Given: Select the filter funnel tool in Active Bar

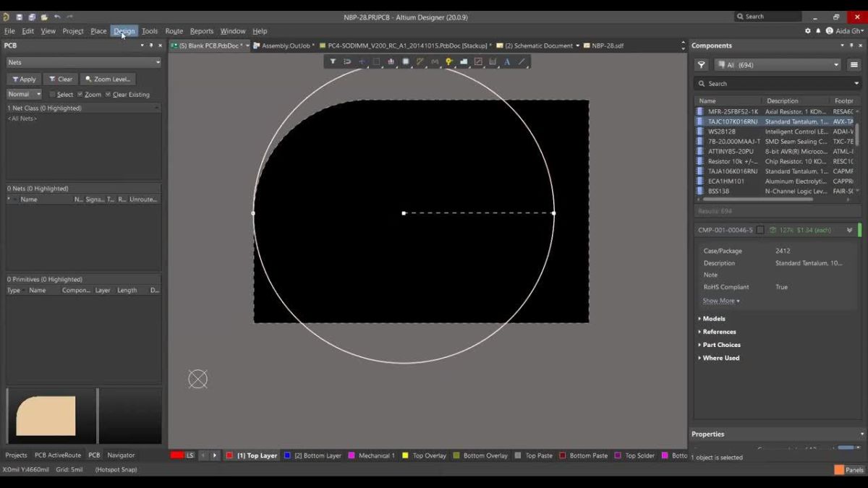Looking at the screenshot, I should [x=333, y=61].
